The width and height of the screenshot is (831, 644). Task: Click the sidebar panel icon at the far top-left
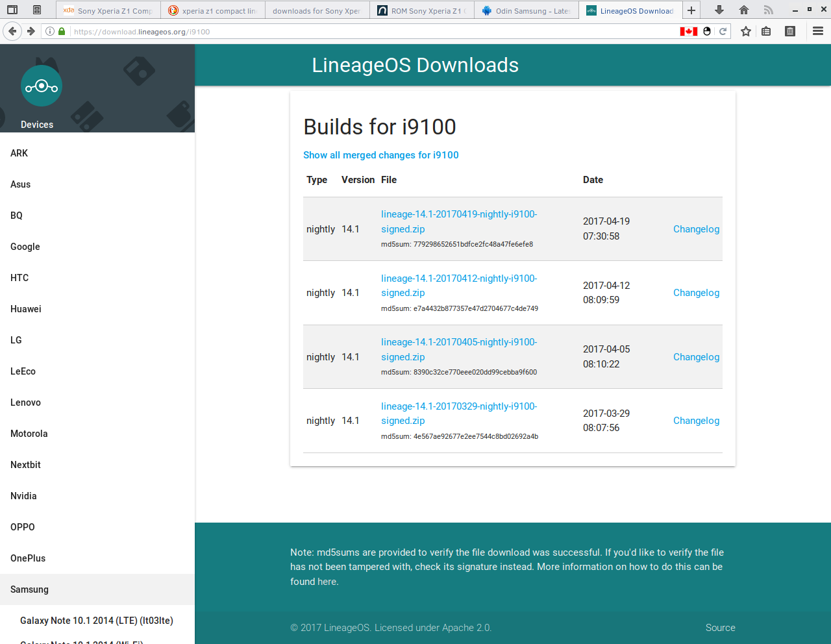pos(12,10)
